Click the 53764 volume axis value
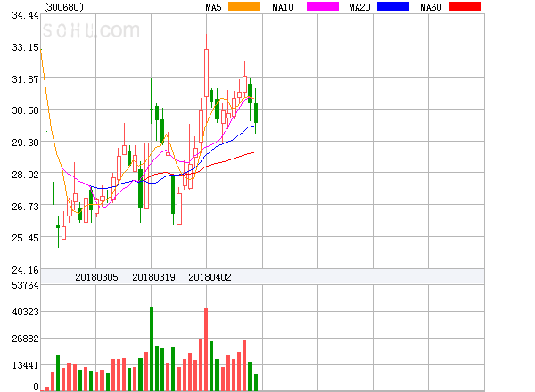The image size is (535, 392). 25,285
